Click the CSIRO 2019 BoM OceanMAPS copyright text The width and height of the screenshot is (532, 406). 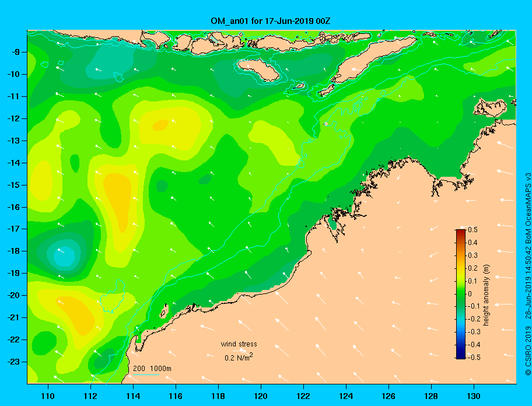tap(527, 274)
